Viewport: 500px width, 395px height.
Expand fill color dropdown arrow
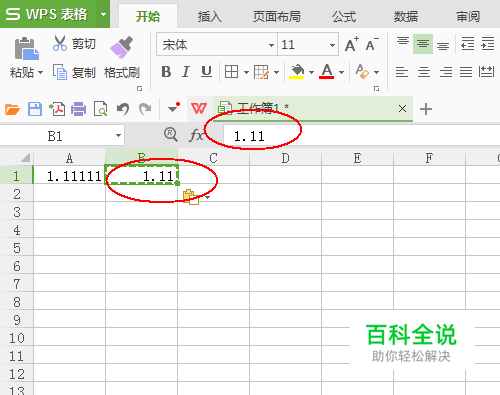coord(311,72)
